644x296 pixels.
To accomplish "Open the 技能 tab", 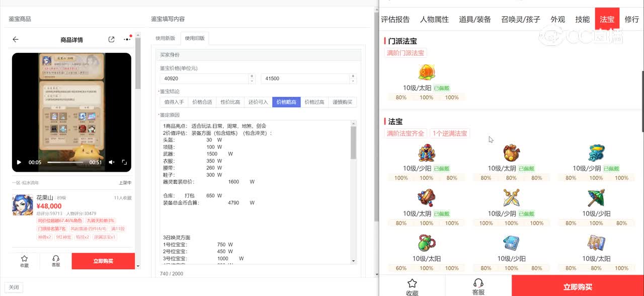I will click(583, 19).
